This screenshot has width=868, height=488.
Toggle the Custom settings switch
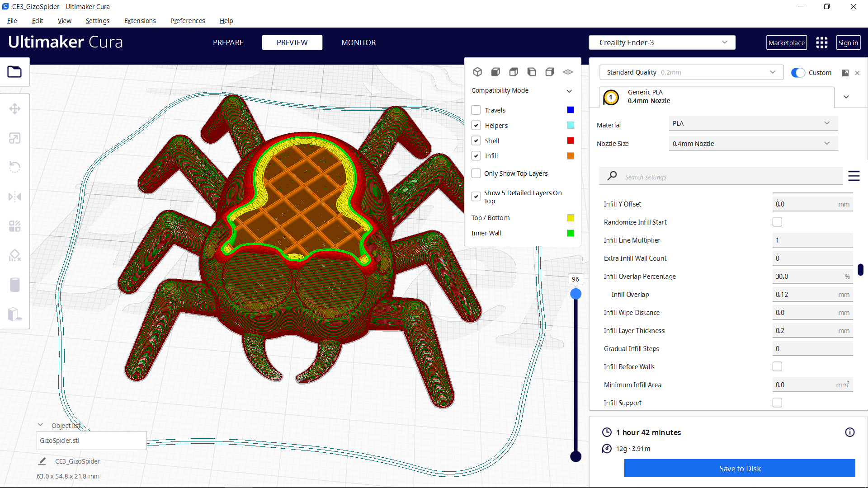(x=798, y=73)
